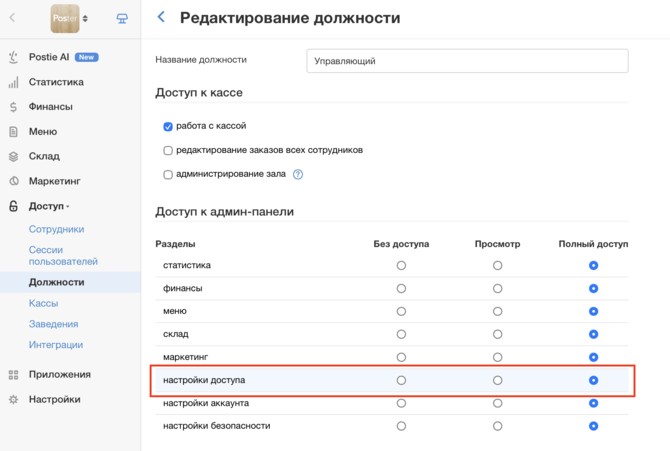Screen dimensions: 670x451
Task: Set маркетинг to Просмотр
Action: point(497,357)
